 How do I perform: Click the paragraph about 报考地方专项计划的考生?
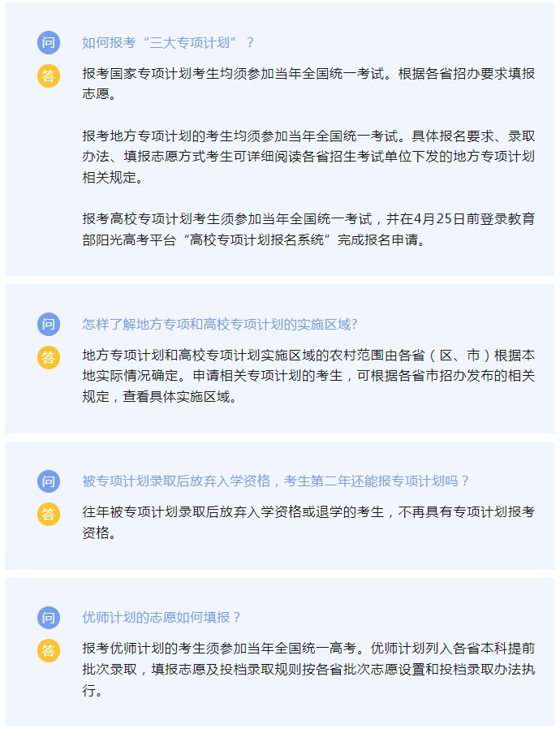click(308, 157)
